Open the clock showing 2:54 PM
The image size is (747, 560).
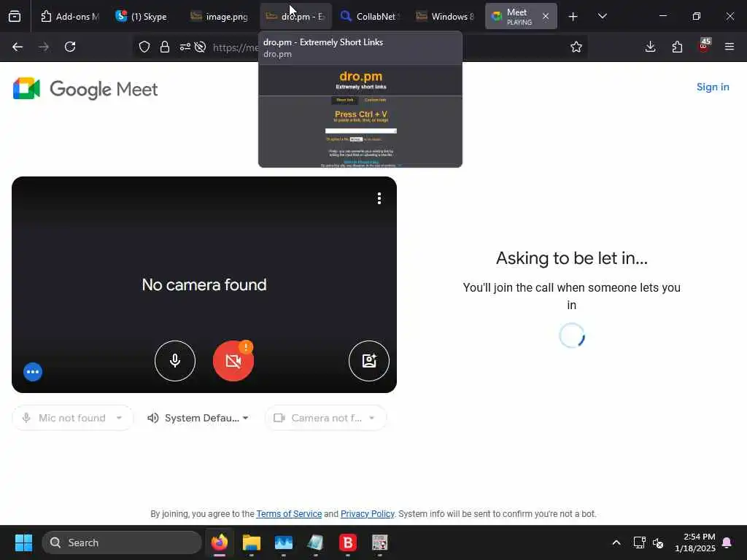pyautogui.click(x=694, y=542)
